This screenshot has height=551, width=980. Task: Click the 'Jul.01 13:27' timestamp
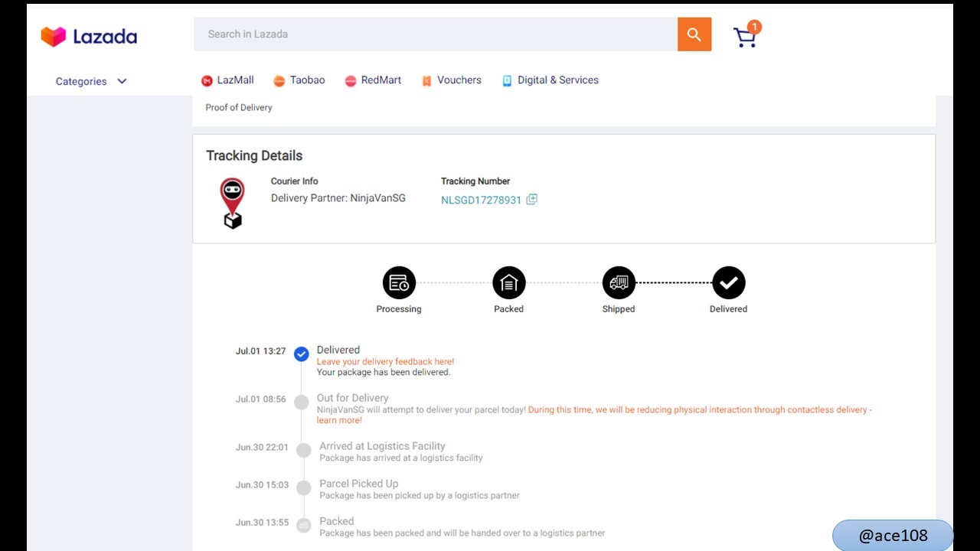pos(260,351)
